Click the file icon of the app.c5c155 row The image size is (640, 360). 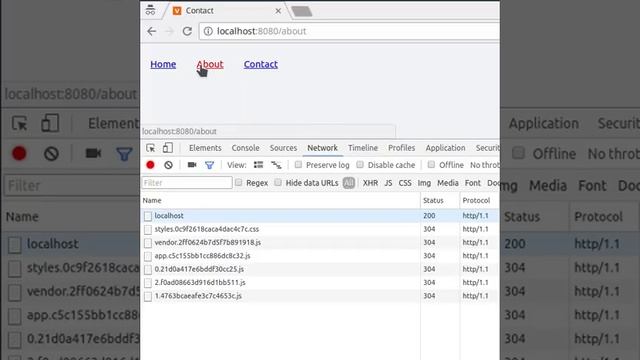(148, 256)
